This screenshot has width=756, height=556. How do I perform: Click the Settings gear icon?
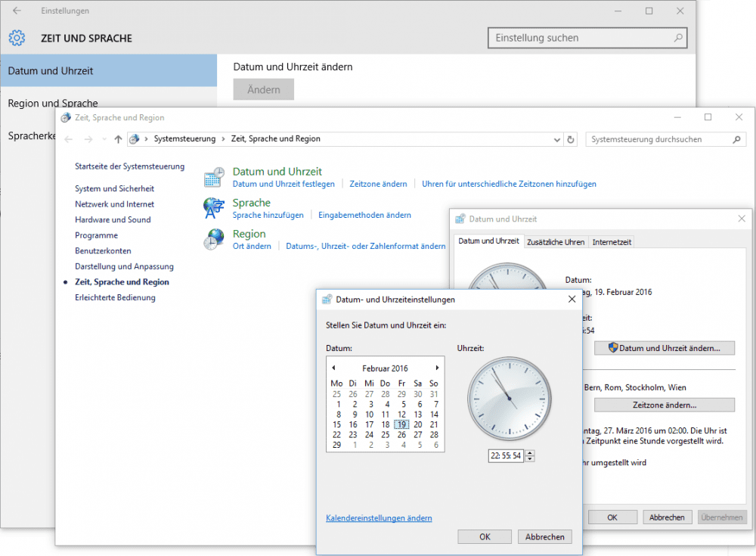17,37
